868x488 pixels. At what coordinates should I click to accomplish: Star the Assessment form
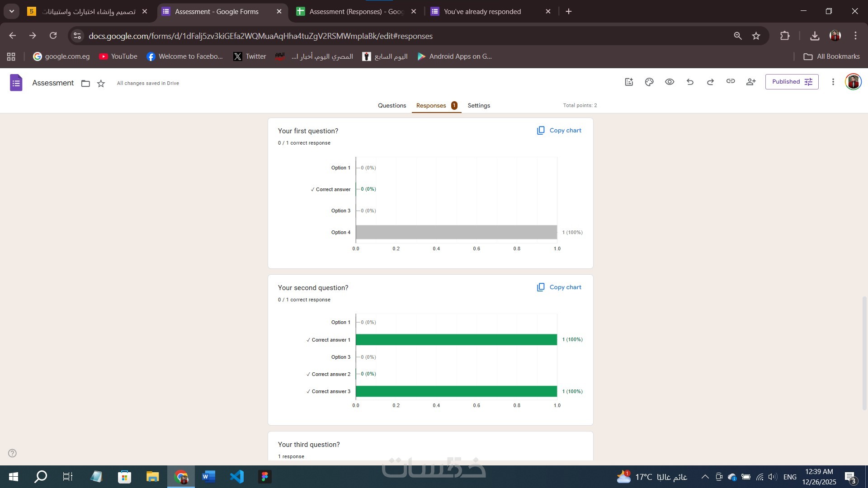(x=101, y=83)
